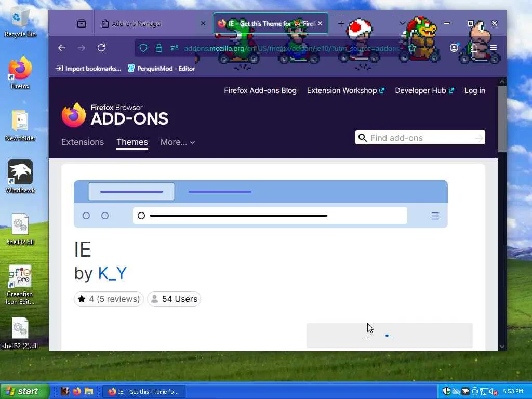Click the Firefox taskbar button IE – Get this Theme
This screenshot has height=399, width=532.
coord(144,392)
